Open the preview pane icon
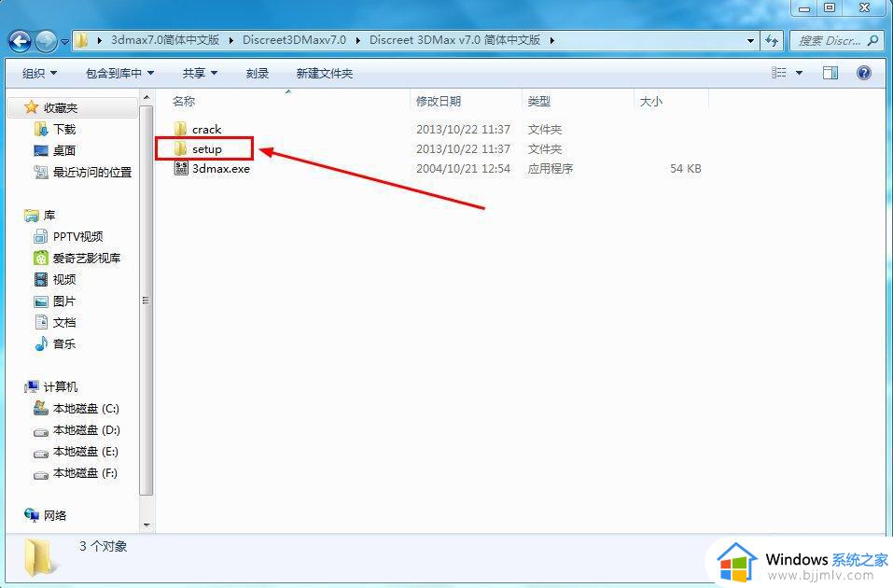Screen dimensions: 893x588 coord(830,72)
